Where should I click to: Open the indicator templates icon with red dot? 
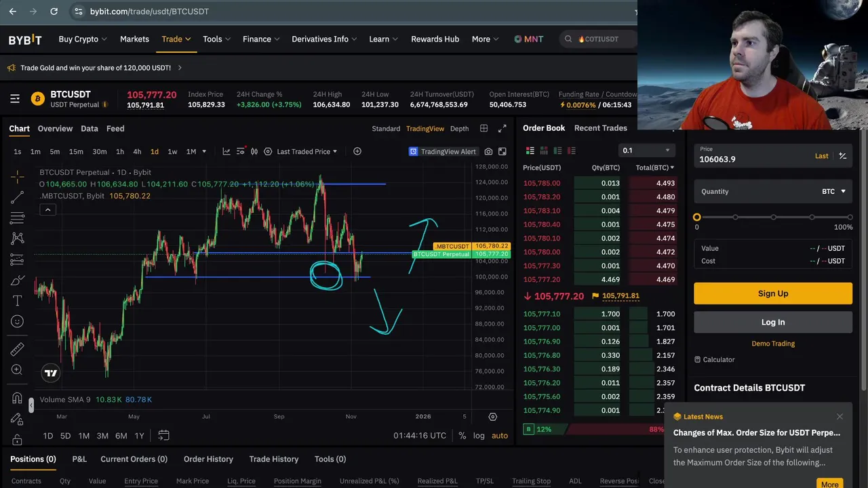241,151
